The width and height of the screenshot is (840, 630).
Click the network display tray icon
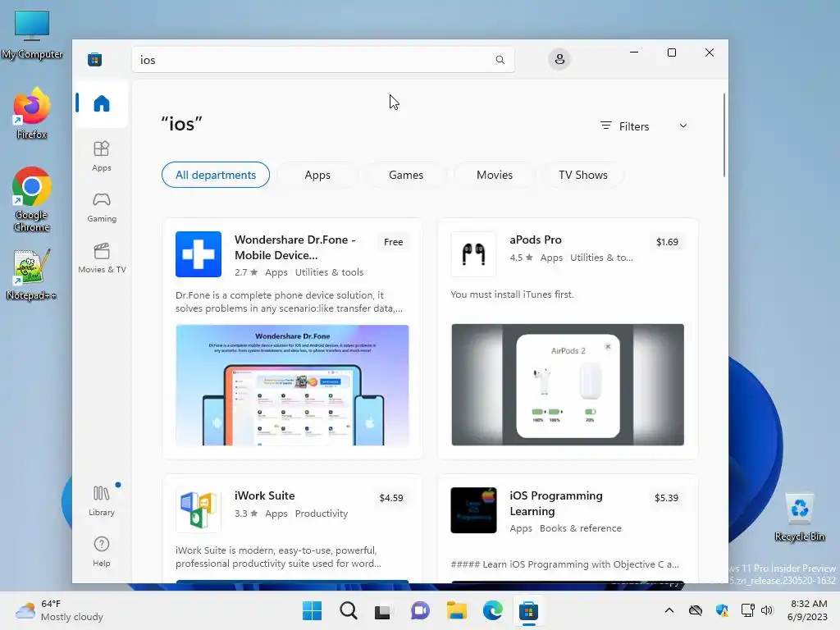[x=748, y=610]
